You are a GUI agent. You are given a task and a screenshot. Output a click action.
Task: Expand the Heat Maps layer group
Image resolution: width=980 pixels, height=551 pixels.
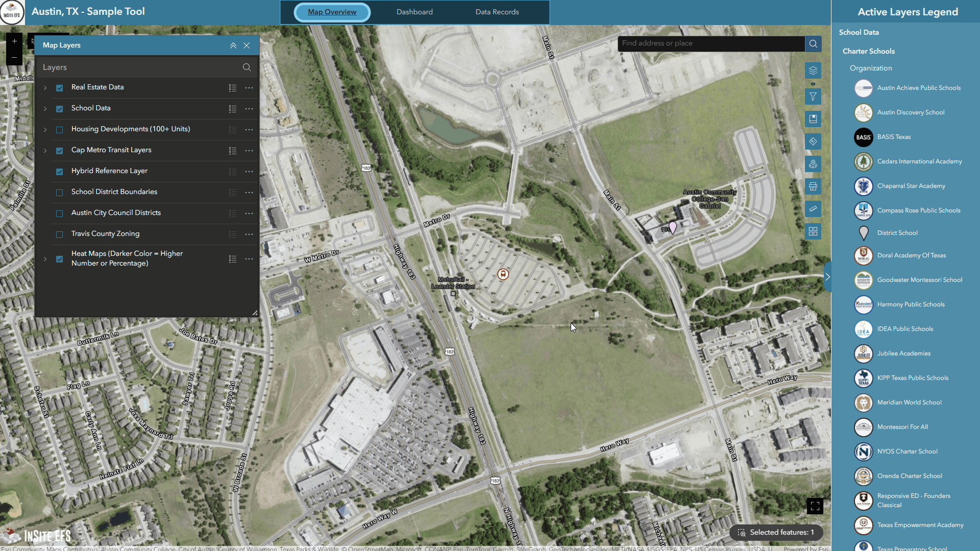click(x=45, y=259)
